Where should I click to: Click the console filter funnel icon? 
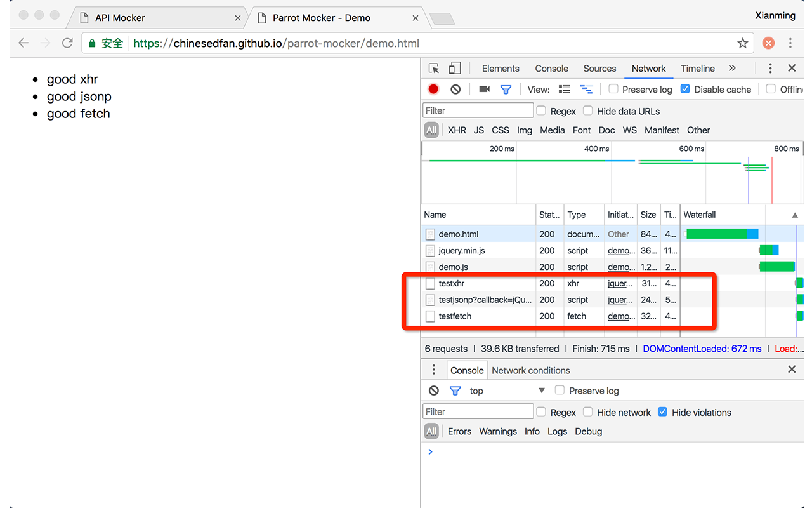[455, 391]
